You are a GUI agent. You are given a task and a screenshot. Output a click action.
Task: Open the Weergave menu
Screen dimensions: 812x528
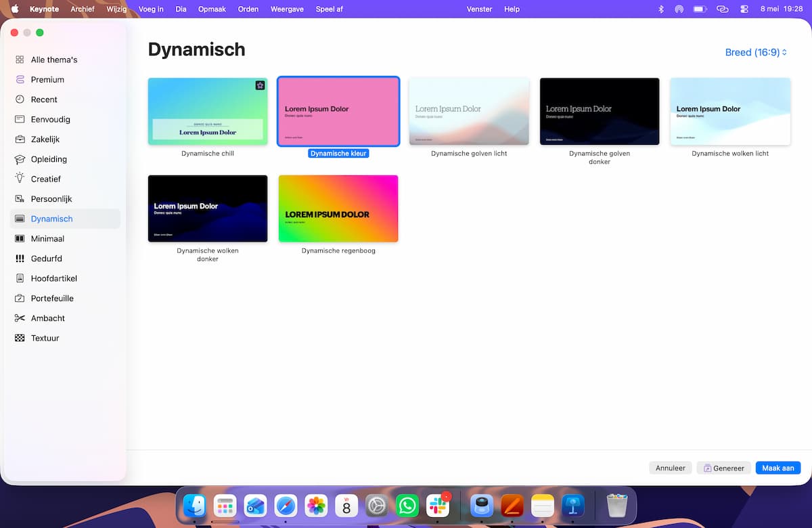[287, 9]
